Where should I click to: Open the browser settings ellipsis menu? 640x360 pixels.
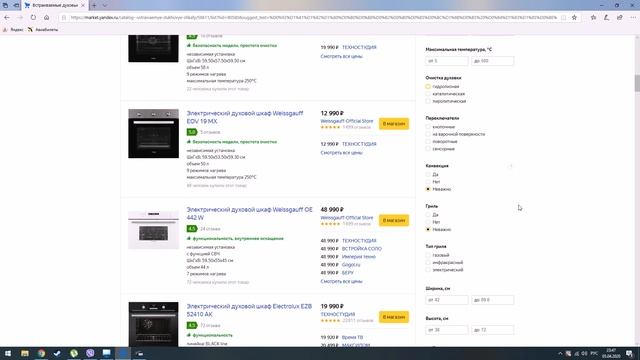tap(633, 18)
